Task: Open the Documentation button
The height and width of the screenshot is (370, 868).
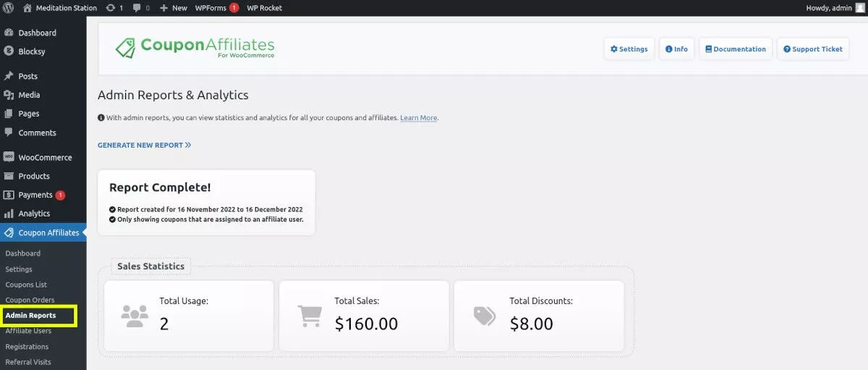Action: pyautogui.click(x=735, y=49)
